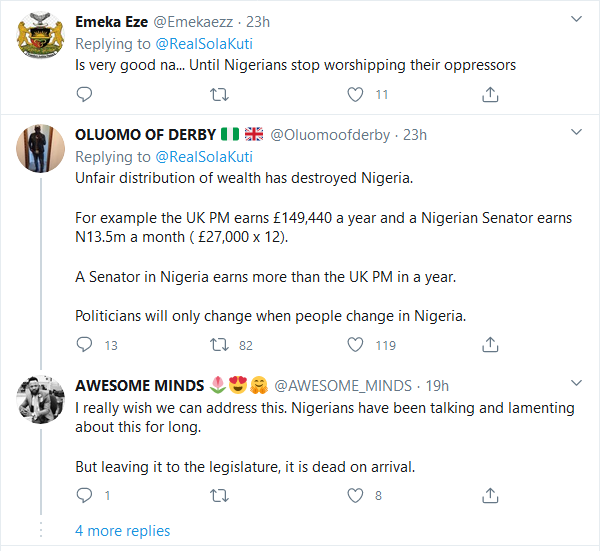Reply to AWESOME MINDS' tweet
This screenshot has width=604, height=551.
[85, 495]
